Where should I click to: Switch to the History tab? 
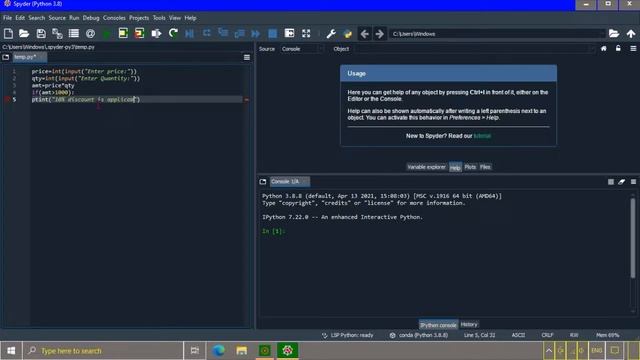point(469,324)
